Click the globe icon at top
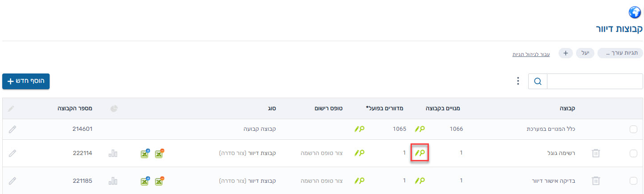The image size is (644, 194). click(635, 12)
